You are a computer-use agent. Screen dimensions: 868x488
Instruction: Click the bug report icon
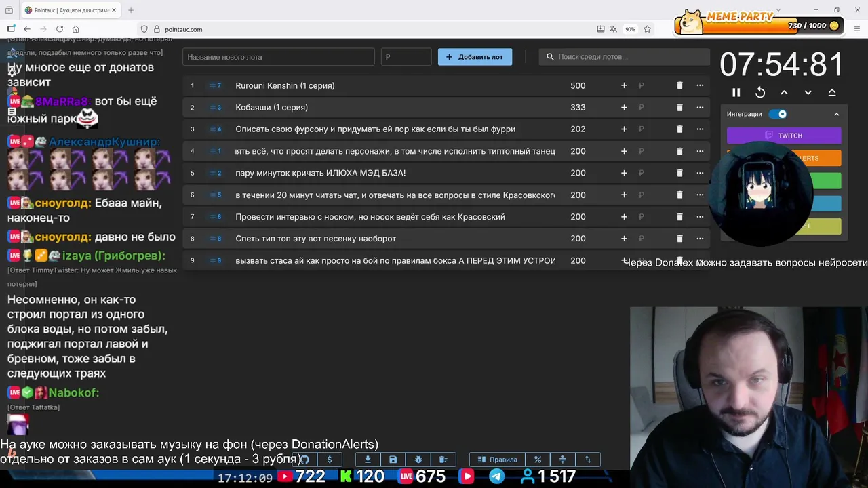[x=418, y=460]
